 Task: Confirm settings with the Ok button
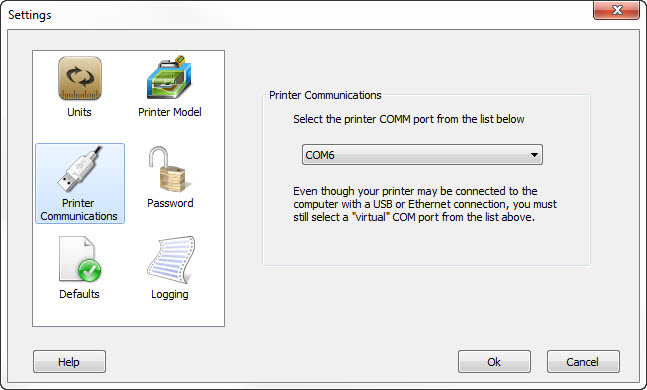(x=494, y=362)
